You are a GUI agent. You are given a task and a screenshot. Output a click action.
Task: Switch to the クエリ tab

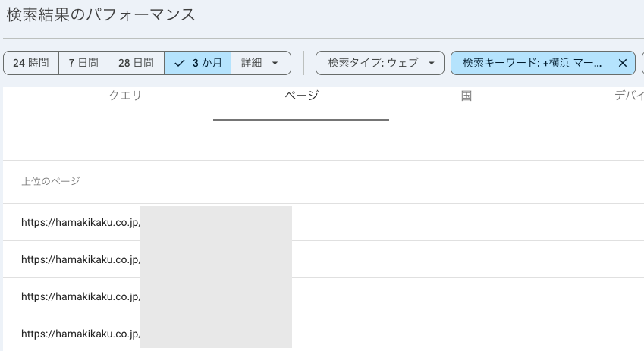click(x=125, y=96)
